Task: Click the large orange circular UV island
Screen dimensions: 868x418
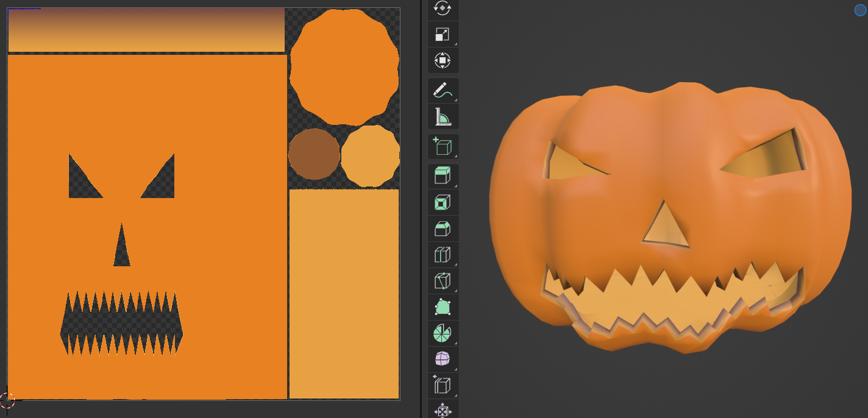Action: [x=344, y=66]
